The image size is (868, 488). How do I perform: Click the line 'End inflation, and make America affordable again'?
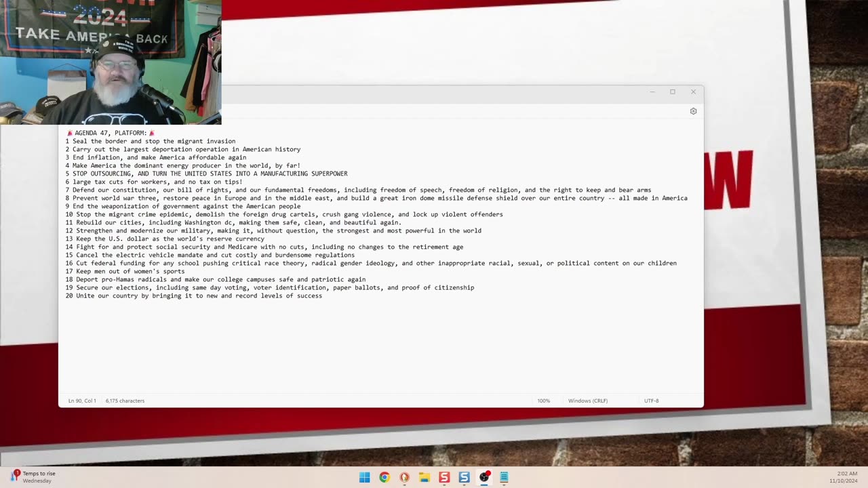click(x=156, y=157)
